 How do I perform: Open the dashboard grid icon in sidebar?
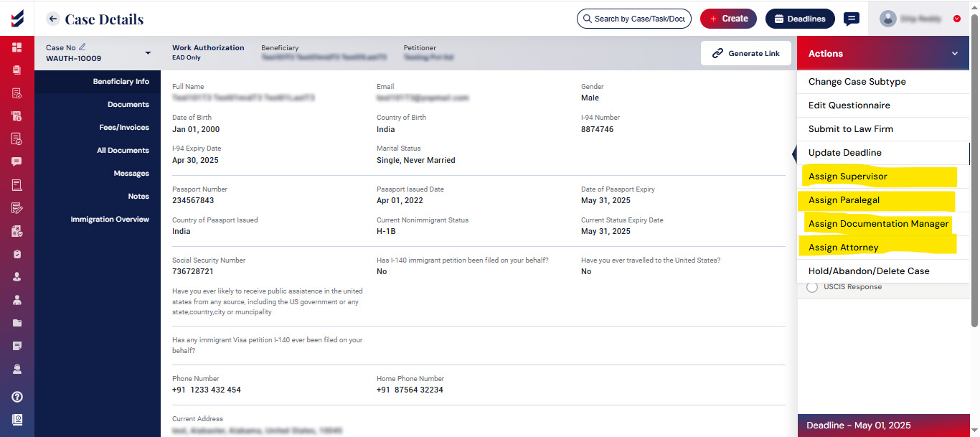[x=17, y=47]
